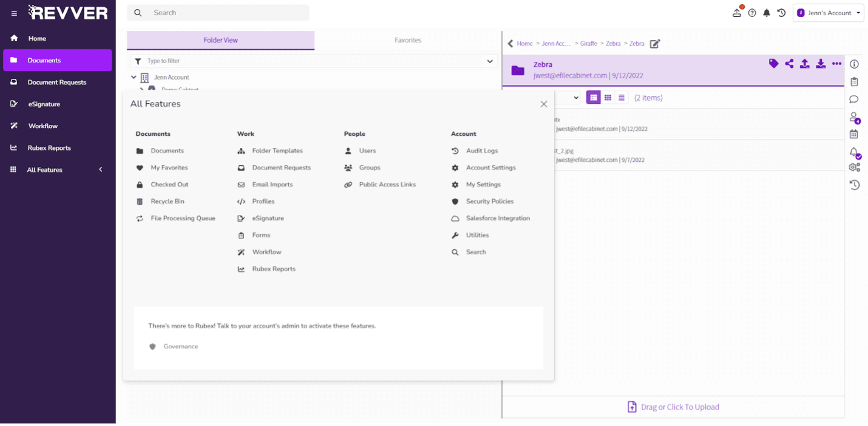Open the sort order dropdown above the file list
This screenshot has height=426, width=868.
[575, 97]
